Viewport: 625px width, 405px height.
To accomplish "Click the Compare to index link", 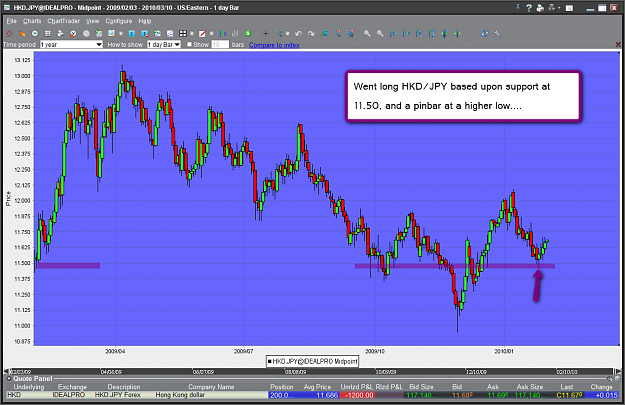I will [274, 45].
